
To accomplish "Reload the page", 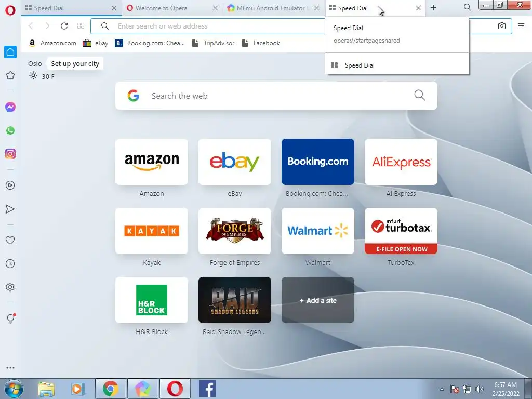I will [64, 26].
